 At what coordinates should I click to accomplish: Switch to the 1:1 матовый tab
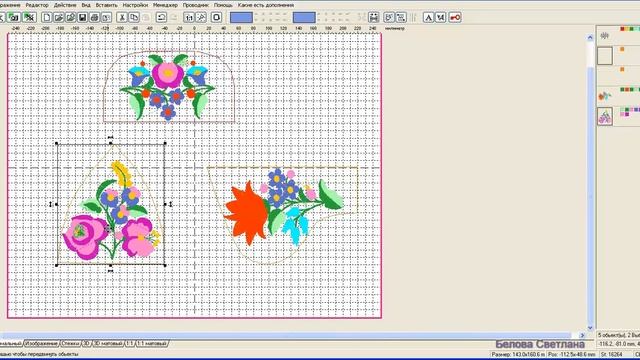(x=151, y=344)
